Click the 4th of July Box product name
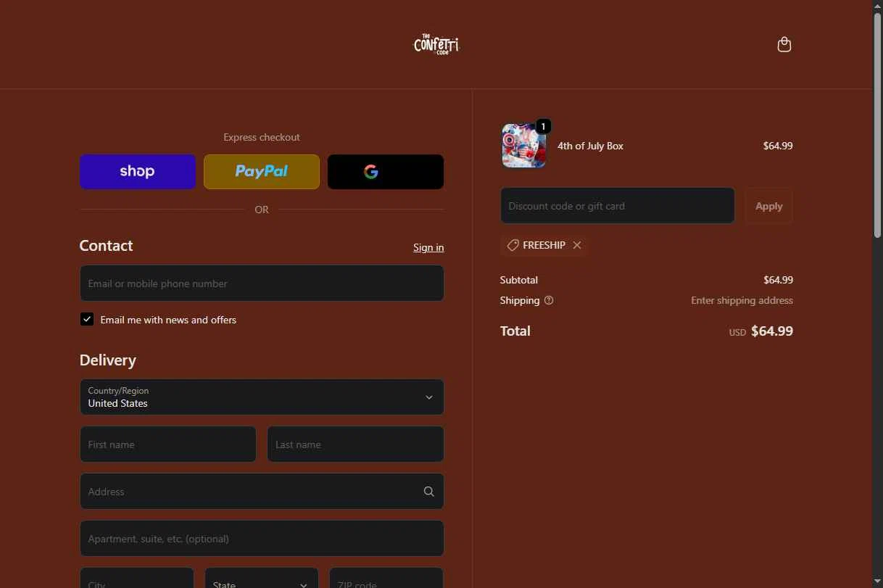The image size is (883, 588). [590, 146]
